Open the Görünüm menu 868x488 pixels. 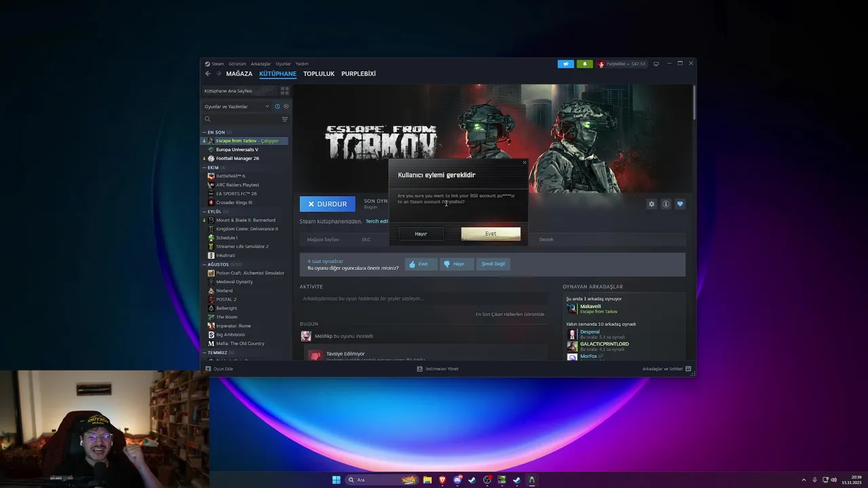pyautogui.click(x=237, y=64)
